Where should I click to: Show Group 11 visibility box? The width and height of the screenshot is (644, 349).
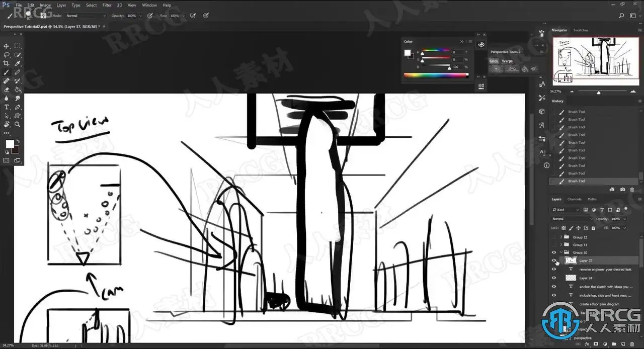(554, 245)
